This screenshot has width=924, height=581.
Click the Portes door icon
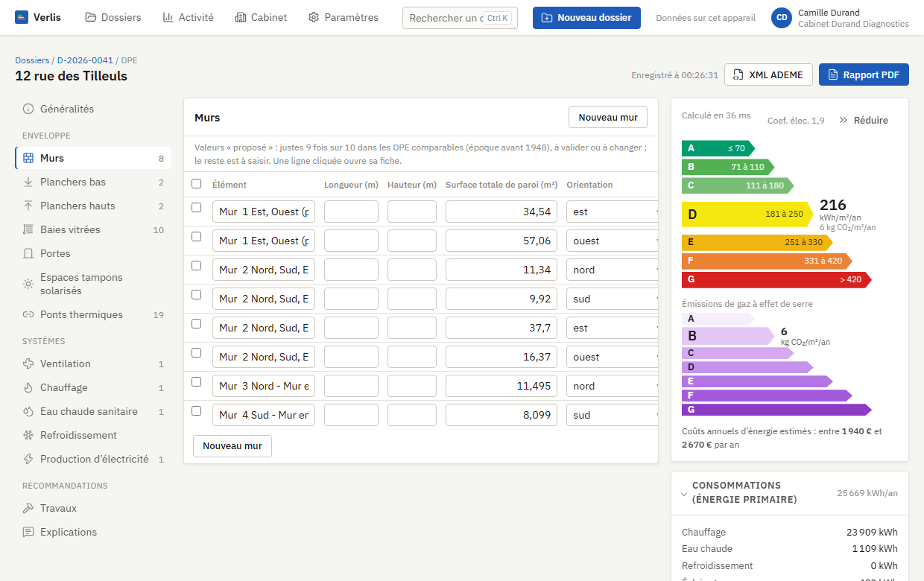tap(28, 253)
